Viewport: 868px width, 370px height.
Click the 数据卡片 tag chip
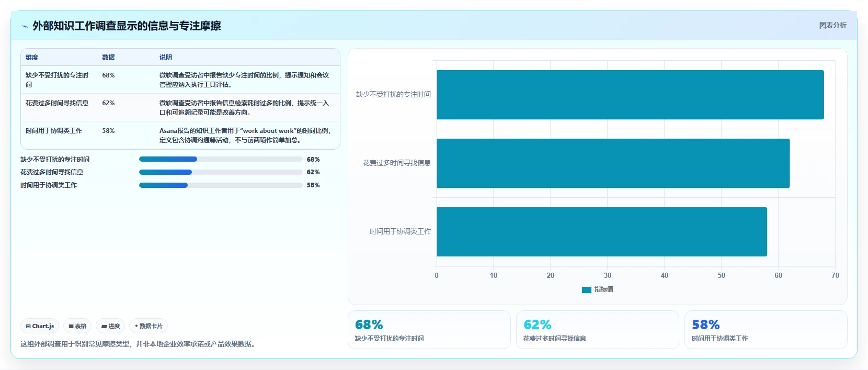coord(149,326)
